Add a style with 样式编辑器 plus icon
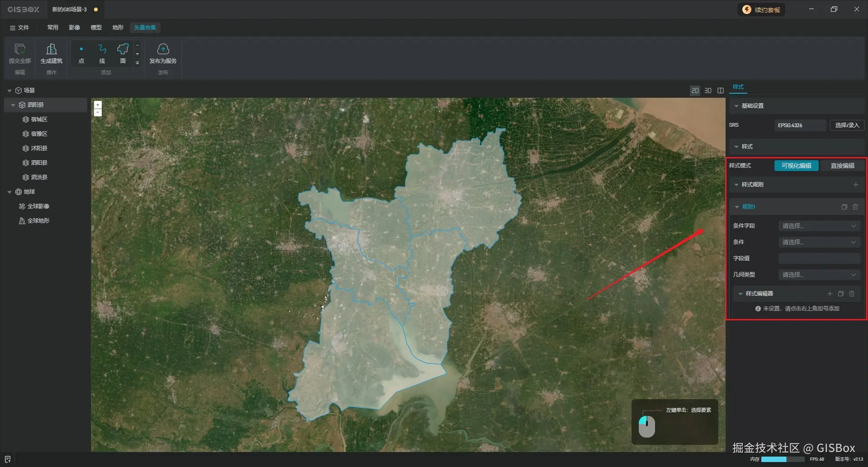Image resolution: width=868 pixels, height=467 pixels. point(830,294)
